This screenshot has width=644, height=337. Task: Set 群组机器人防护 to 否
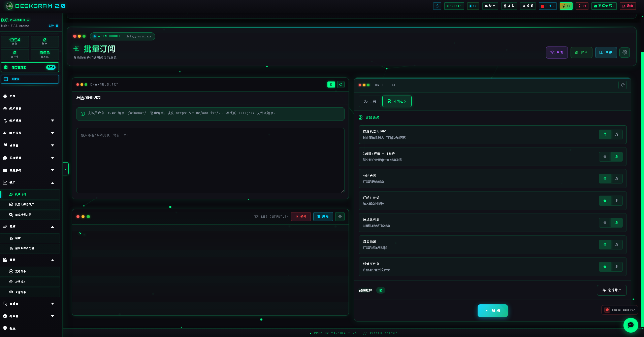(605, 135)
